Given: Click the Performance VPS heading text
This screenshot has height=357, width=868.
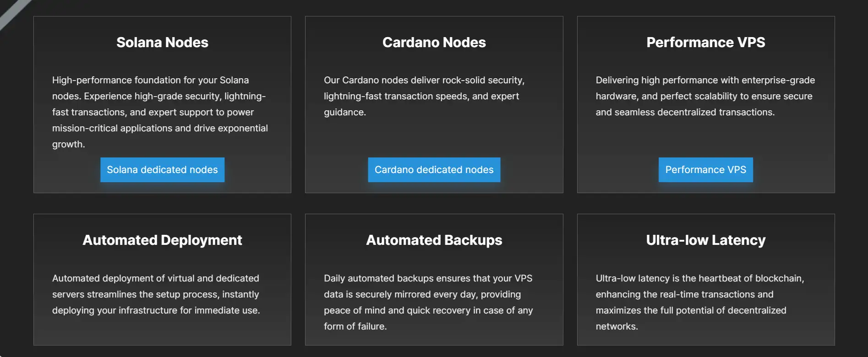Looking at the screenshot, I should point(705,43).
